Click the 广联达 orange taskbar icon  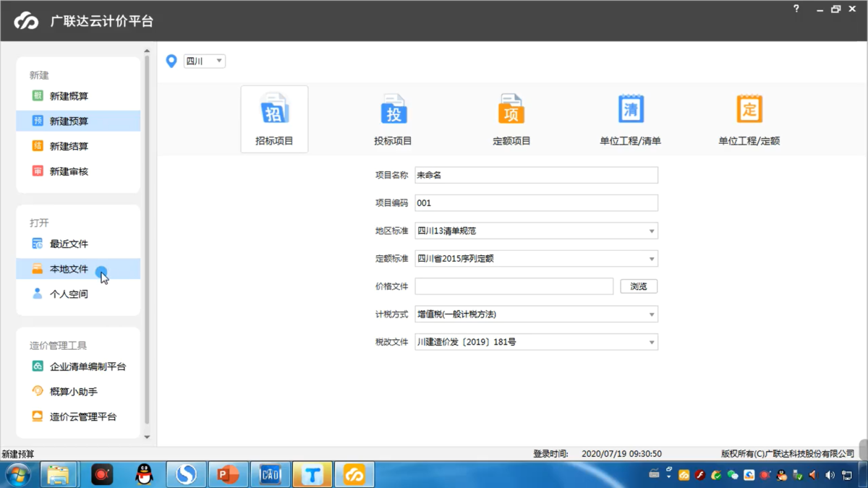(354, 475)
